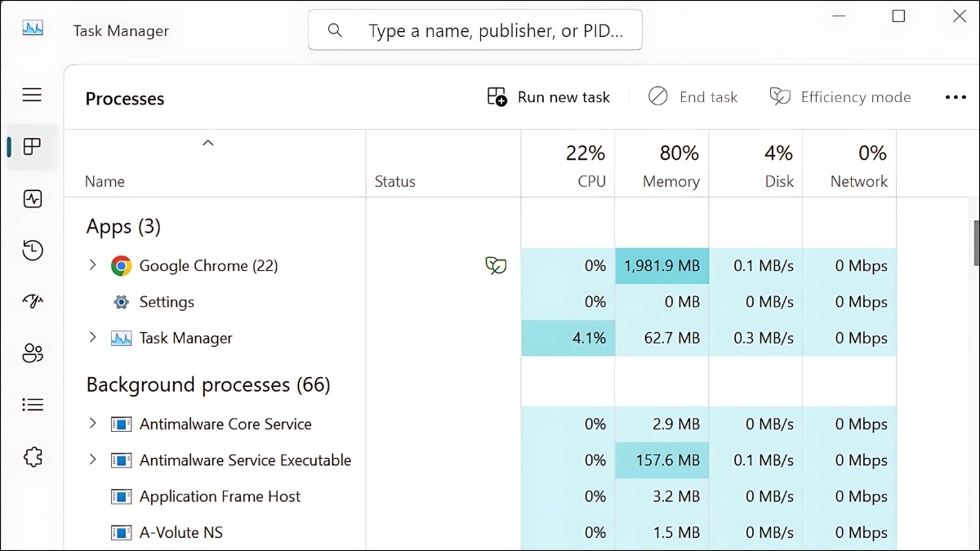Image resolution: width=980 pixels, height=551 pixels.
Task: Switch to the Processes page icon
Action: (32, 147)
